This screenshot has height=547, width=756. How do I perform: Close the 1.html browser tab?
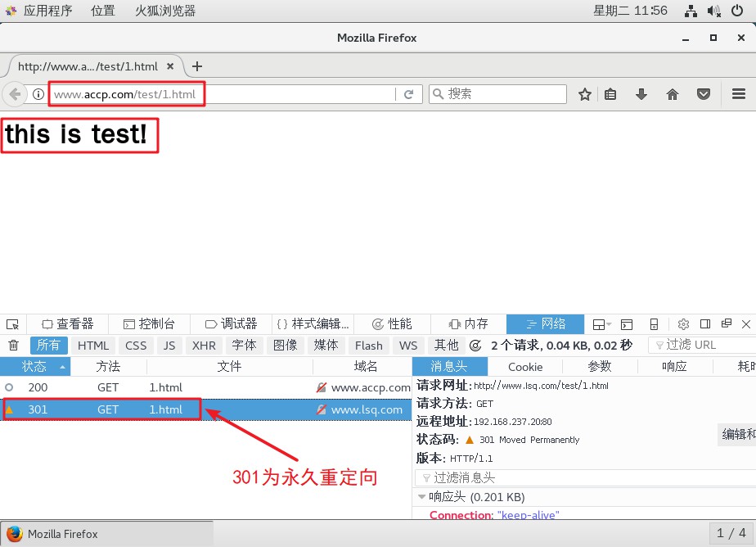pos(170,66)
